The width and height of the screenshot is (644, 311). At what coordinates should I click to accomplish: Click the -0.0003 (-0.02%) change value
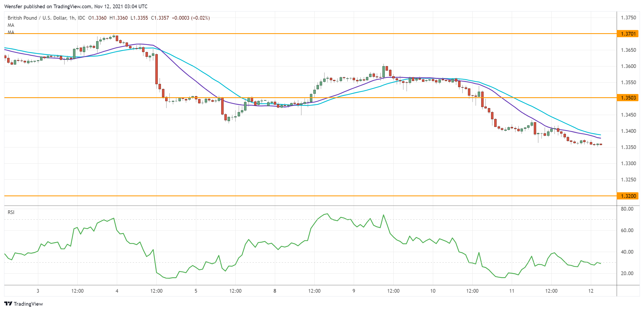(191, 18)
